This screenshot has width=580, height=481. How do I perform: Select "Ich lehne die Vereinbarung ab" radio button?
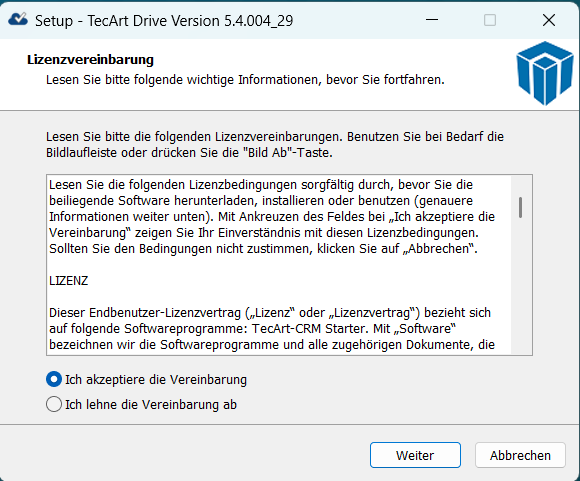[x=54, y=404]
